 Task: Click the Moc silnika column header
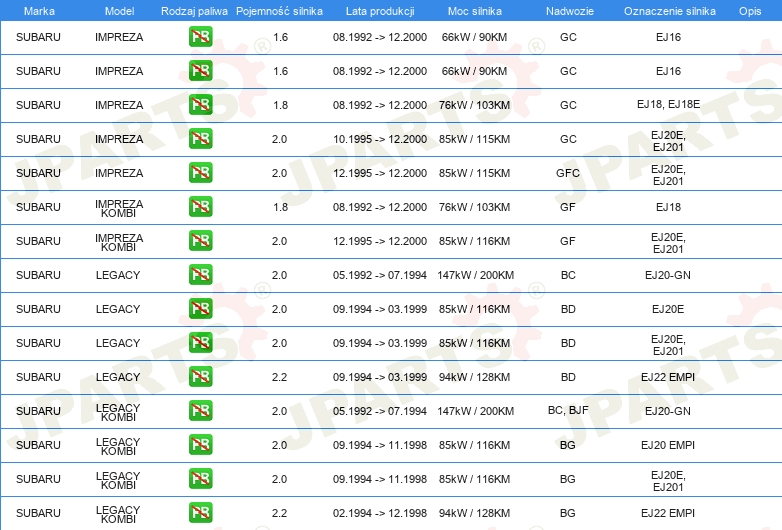tap(475, 11)
